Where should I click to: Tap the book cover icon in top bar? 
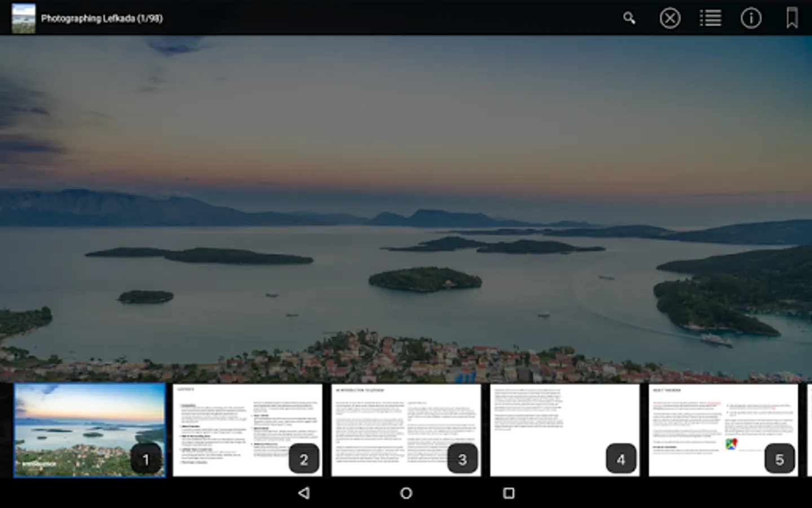[23, 19]
